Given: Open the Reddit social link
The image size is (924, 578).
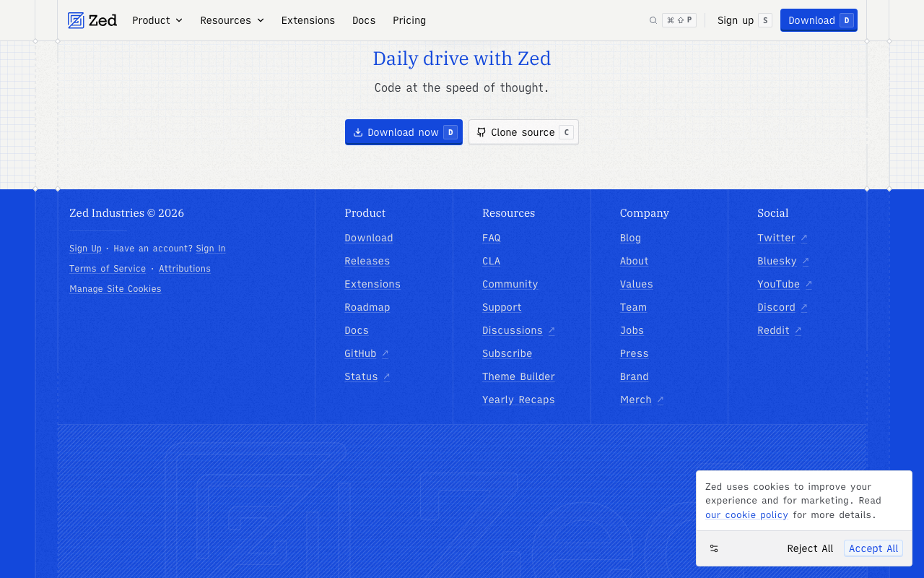Looking at the screenshot, I should [773, 330].
